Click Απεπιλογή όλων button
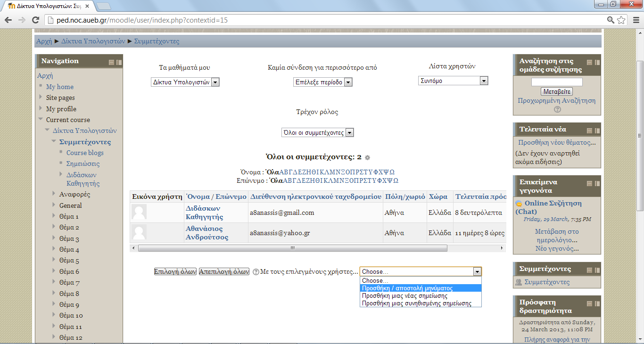 pos(224,271)
